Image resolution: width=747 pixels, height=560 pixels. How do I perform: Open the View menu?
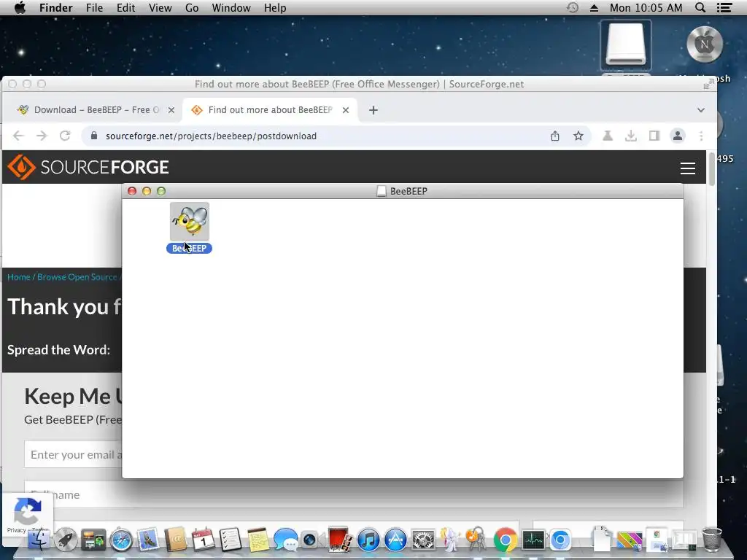[160, 7]
